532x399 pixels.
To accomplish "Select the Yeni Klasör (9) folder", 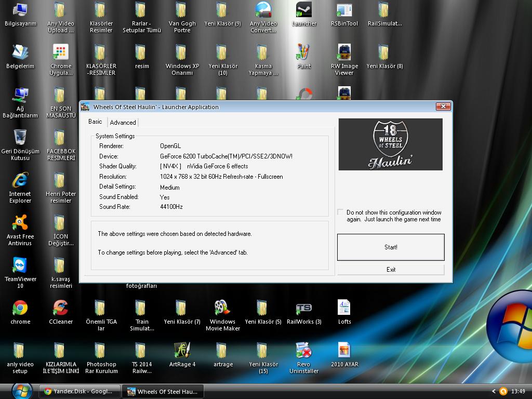I will tap(222, 15).
